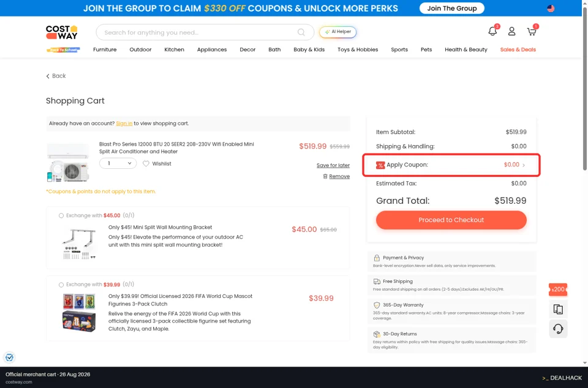Open the user account icon
This screenshot has height=388, width=588.
[x=511, y=31]
